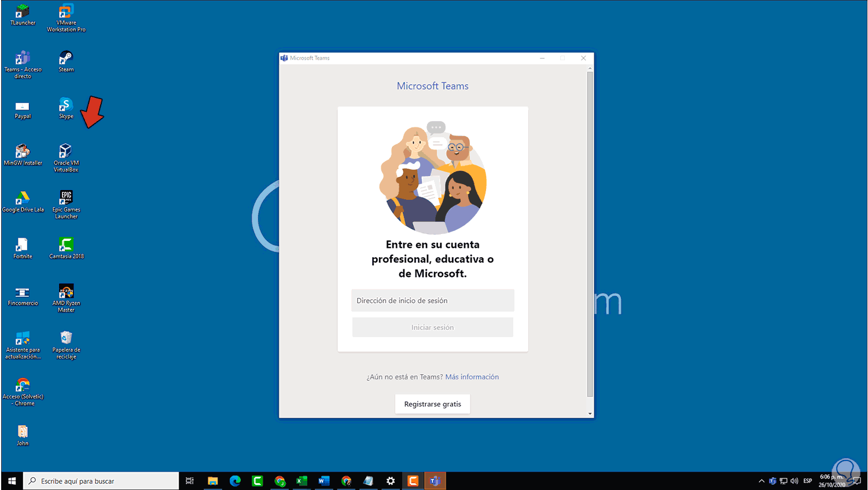Viewport: 868px width, 490px height.
Task: Open the Camtasia 2018 desktop icon
Action: 66,248
